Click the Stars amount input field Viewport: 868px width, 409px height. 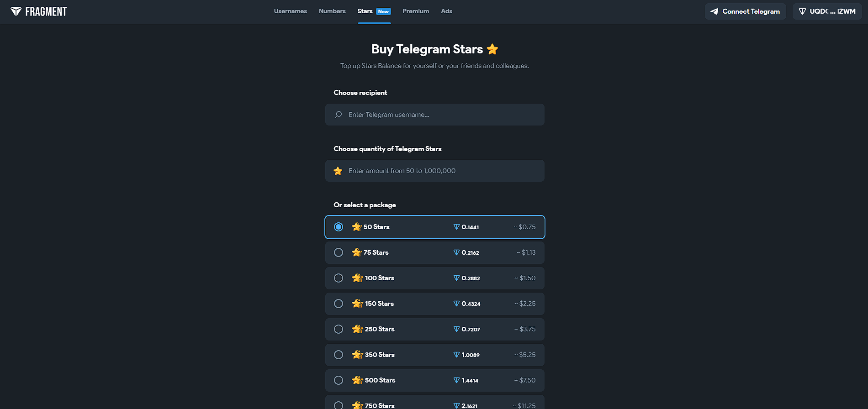[x=441, y=171]
